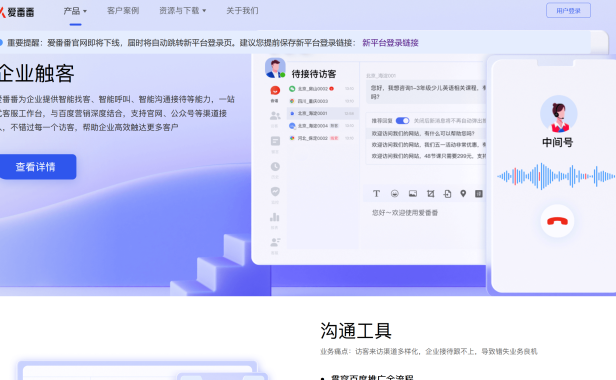Go to the 关于我们 page
This screenshot has width=616, height=380.
[x=242, y=11]
